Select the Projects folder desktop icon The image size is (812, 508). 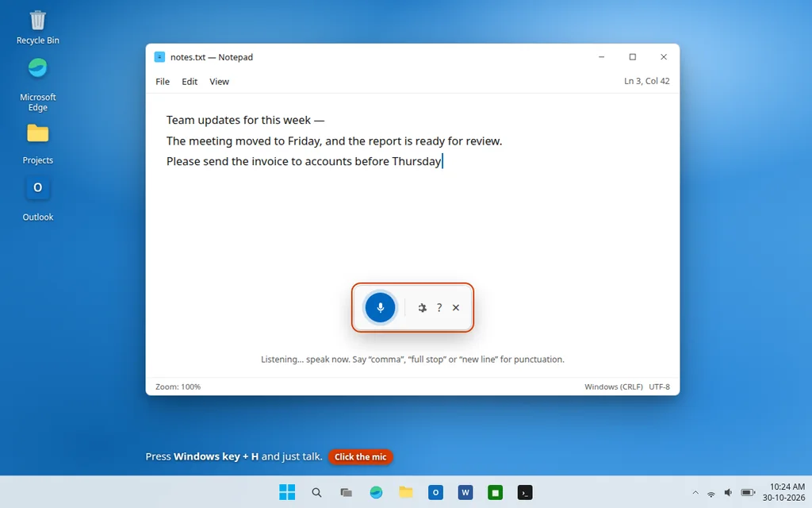tap(38, 144)
